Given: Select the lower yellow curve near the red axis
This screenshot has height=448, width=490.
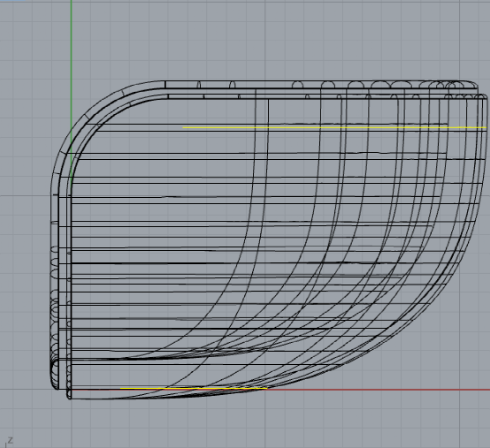Looking at the screenshot, I should pyautogui.click(x=194, y=389).
